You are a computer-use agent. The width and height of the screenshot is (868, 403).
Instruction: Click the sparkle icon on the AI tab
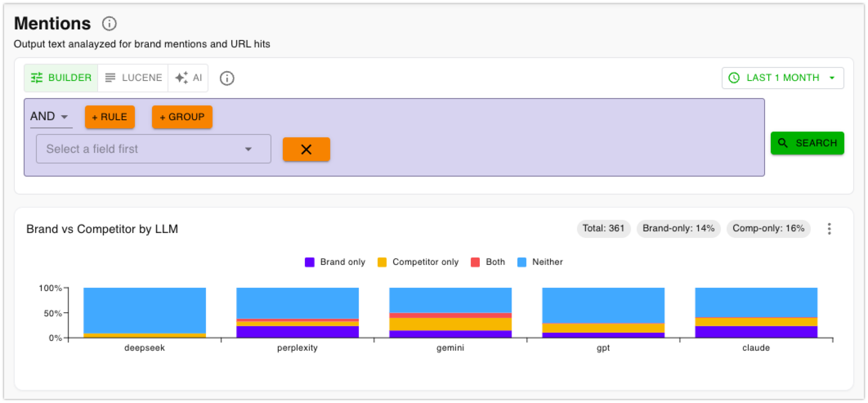[181, 78]
